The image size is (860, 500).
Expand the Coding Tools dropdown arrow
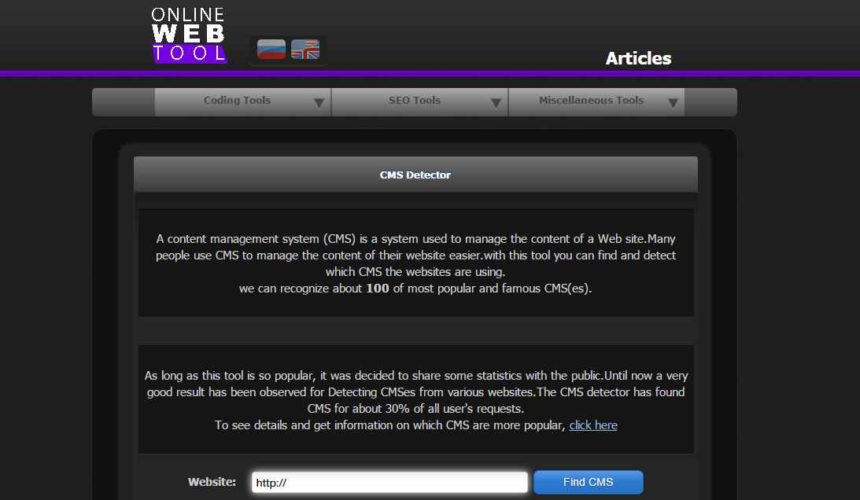pyautogui.click(x=319, y=103)
